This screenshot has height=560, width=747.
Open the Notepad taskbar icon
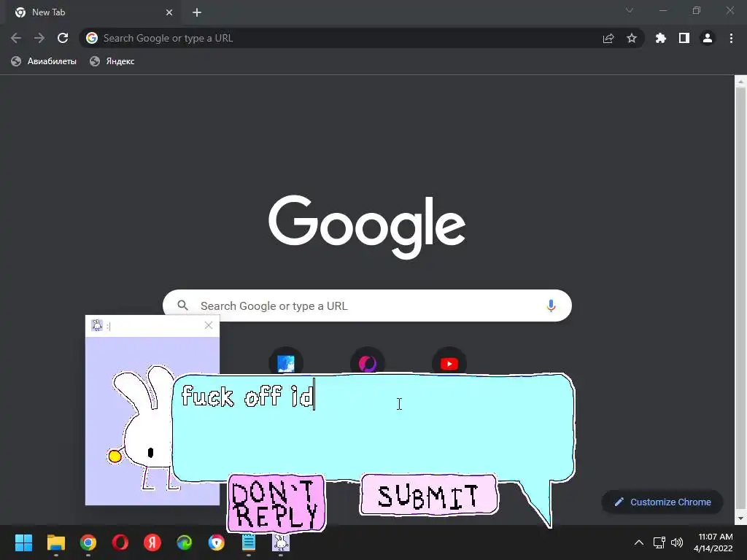249,542
